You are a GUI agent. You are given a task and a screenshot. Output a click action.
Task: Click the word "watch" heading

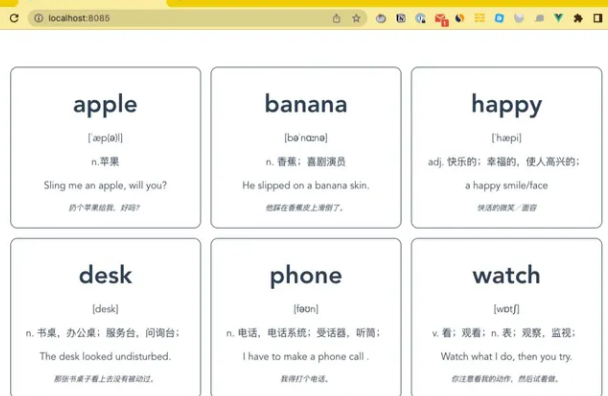(x=506, y=275)
